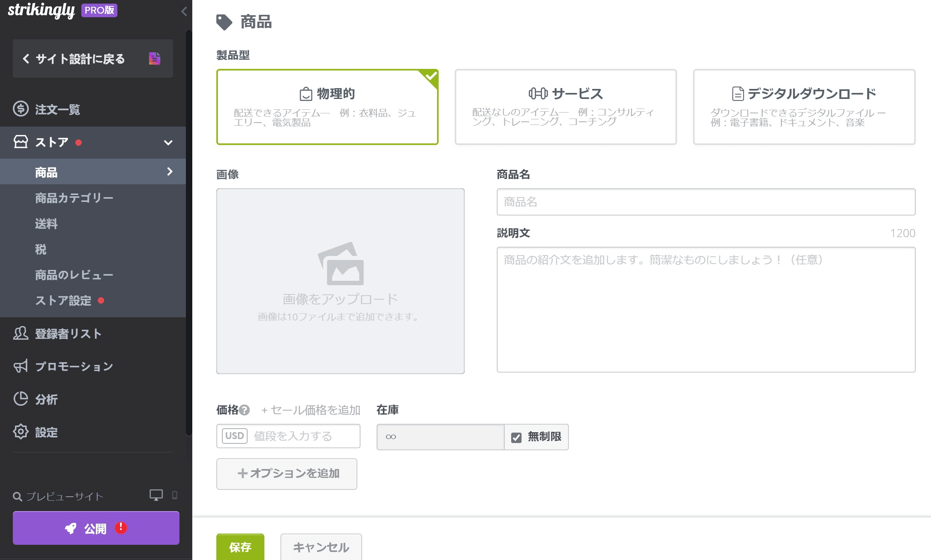This screenshot has width=931, height=560.
Task: Add a sale price via セール価格を追加
Action: click(x=310, y=410)
